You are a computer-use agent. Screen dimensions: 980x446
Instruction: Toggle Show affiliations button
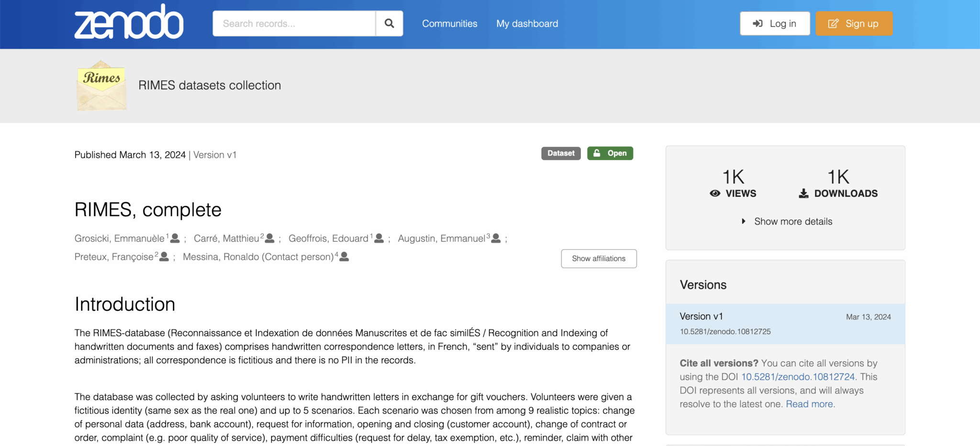click(599, 259)
